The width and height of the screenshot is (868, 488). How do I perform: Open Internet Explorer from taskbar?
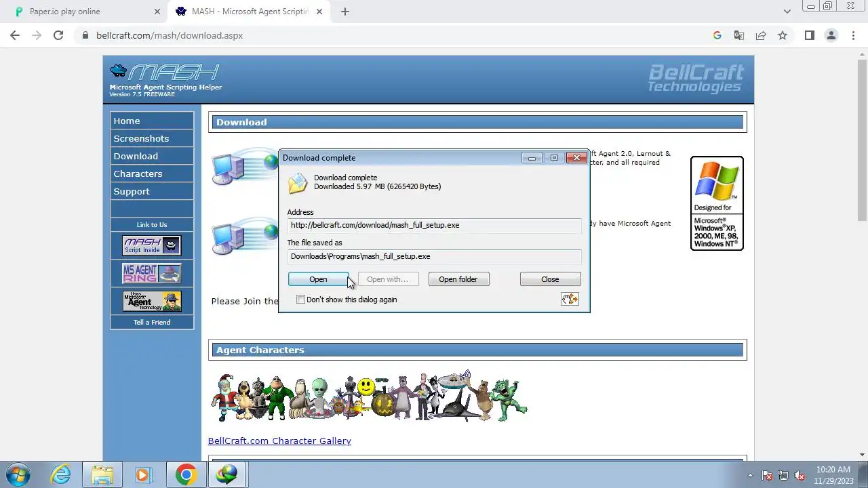pos(61,474)
